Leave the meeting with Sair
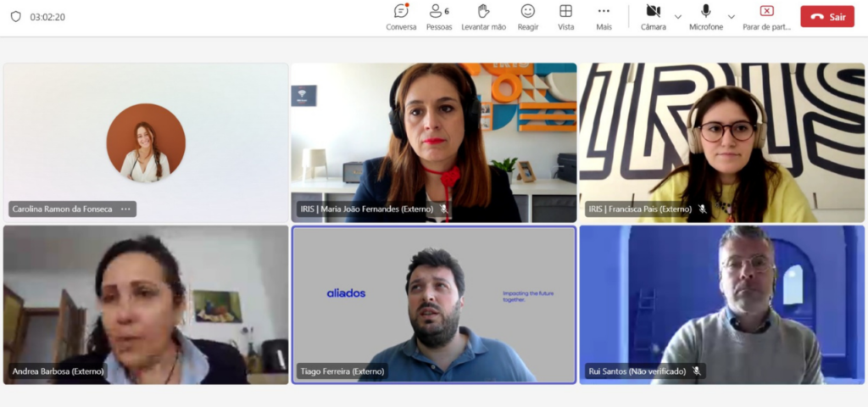This screenshot has height=407, width=868. coord(827,17)
